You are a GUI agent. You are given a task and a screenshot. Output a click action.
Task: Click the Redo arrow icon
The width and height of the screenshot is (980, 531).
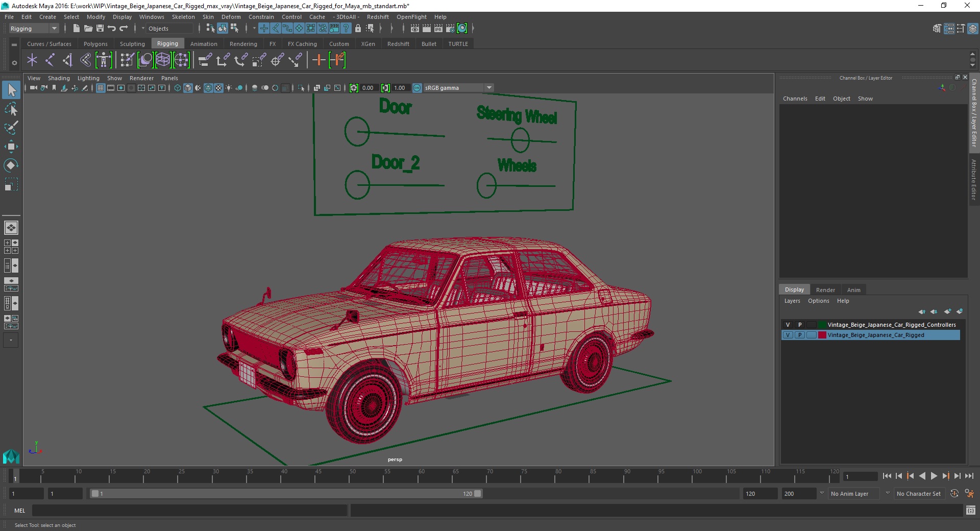point(124,29)
